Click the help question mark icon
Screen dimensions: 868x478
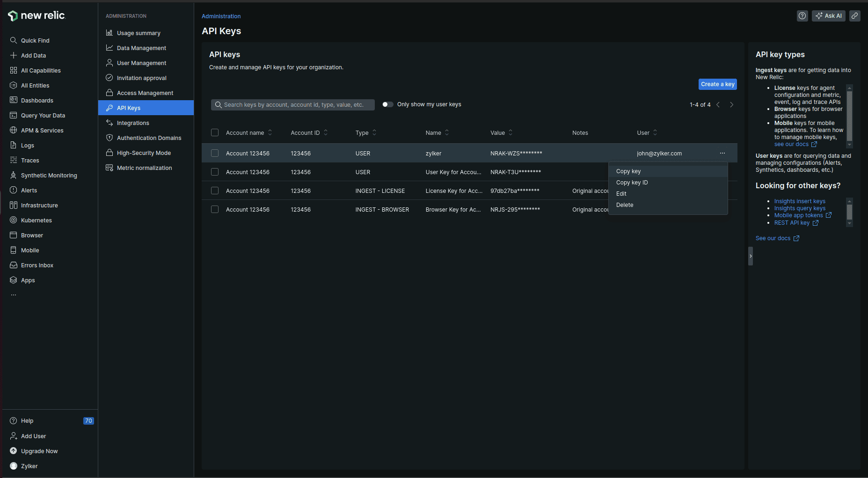tap(802, 16)
